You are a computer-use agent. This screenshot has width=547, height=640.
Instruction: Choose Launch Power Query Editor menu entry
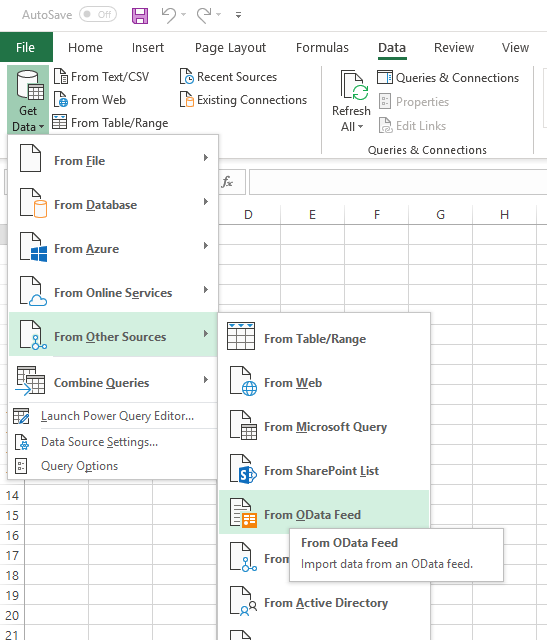click(x=113, y=416)
